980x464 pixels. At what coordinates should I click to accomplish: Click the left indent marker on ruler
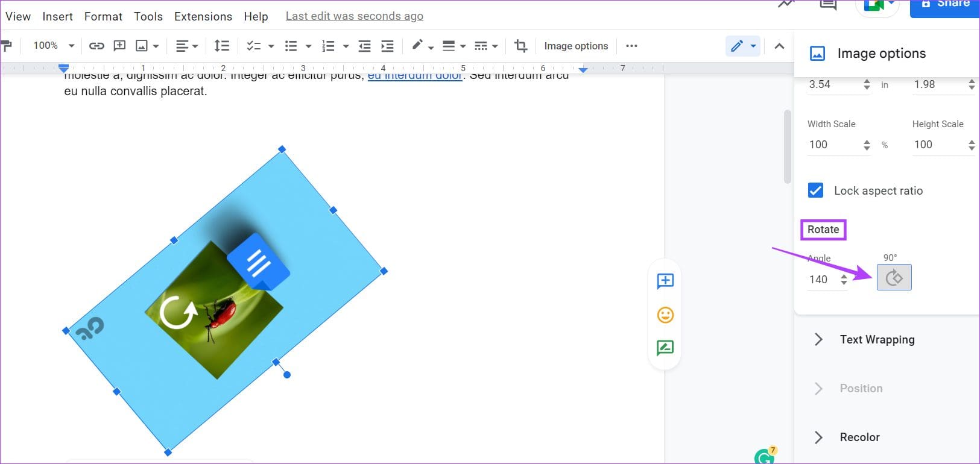tap(63, 69)
